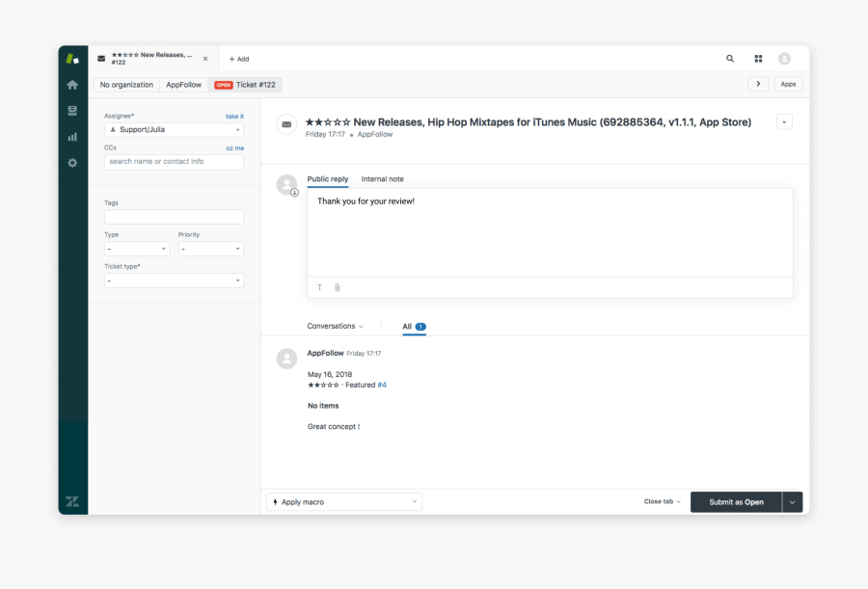Click the AppFollow commenter avatar
The height and width of the screenshot is (589, 868).
[286, 359]
